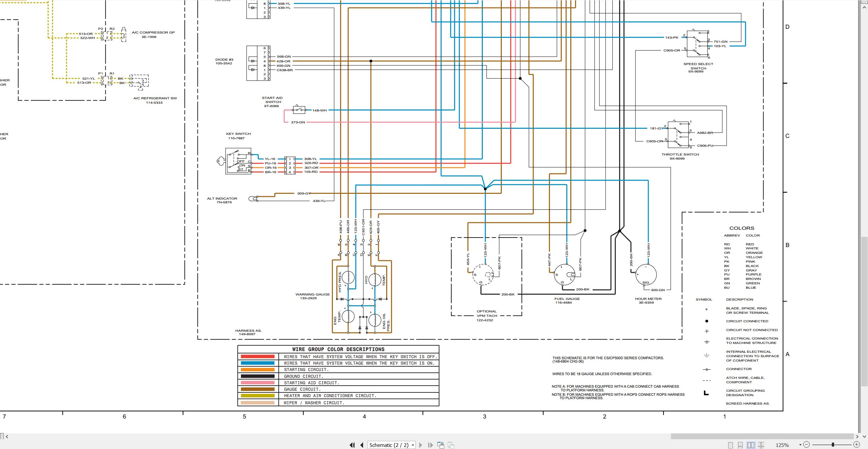868x449 pixels.
Task: Click the 'WIRE GROUP COLOR DESCRIPTIONS' heading
Action: (x=338, y=349)
